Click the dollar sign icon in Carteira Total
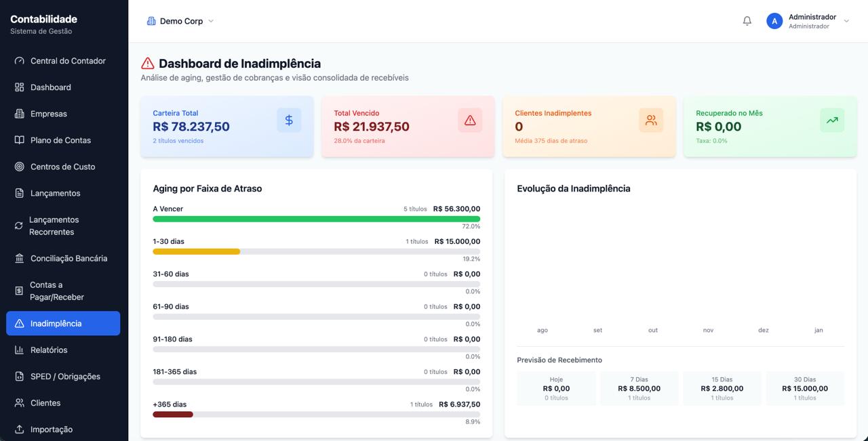The width and height of the screenshot is (868, 441). (x=289, y=121)
